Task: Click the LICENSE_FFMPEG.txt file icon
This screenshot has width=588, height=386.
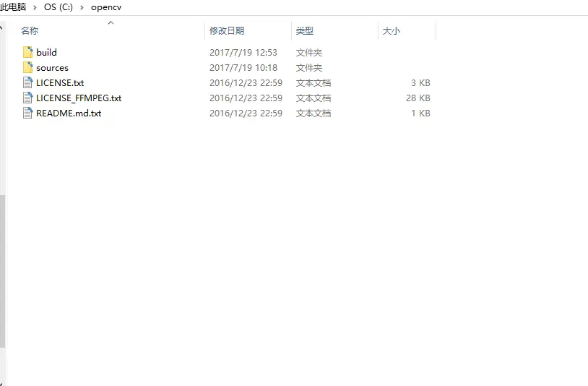Action: (x=27, y=98)
